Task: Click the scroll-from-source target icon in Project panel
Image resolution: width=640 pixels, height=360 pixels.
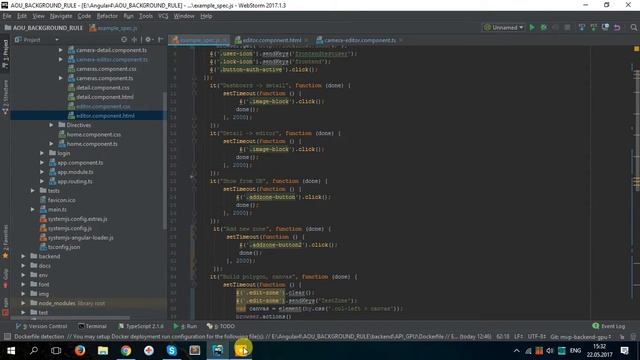Action: (x=124, y=40)
